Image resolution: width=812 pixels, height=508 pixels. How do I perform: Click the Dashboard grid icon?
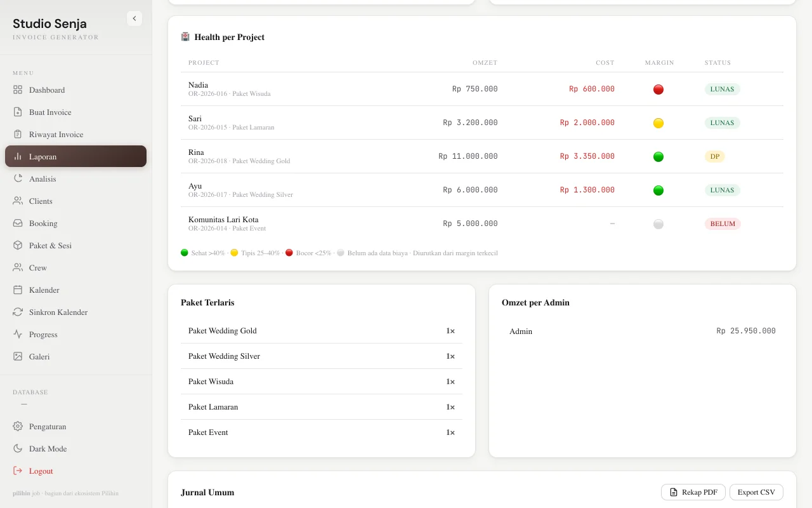pyautogui.click(x=18, y=90)
